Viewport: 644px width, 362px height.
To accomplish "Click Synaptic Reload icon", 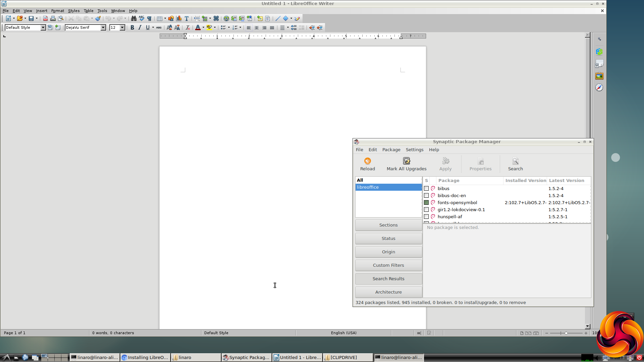I will click(367, 161).
